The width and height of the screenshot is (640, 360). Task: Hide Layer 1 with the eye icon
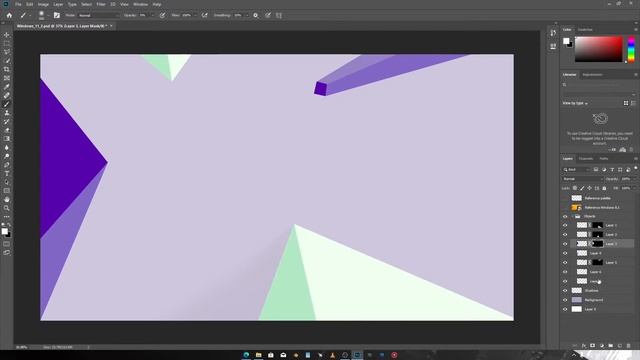(x=565, y=225)
